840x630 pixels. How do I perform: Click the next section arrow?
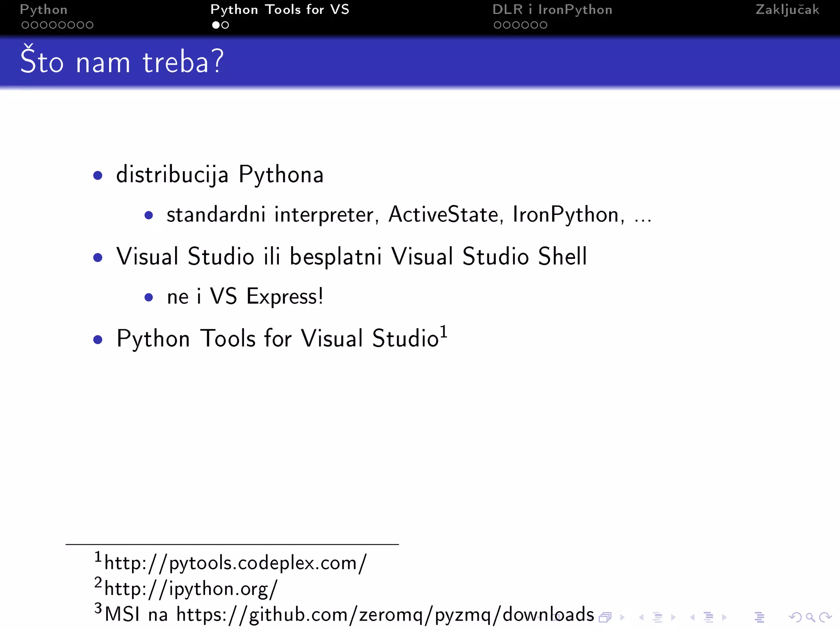[x=724, y=617]
